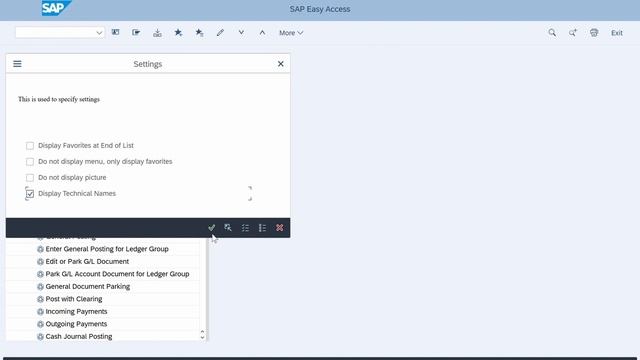This screenshot has height=360, width=640.
Task: Select Post with Clearing
Action: pyautogui.click(x=74, y=299)
